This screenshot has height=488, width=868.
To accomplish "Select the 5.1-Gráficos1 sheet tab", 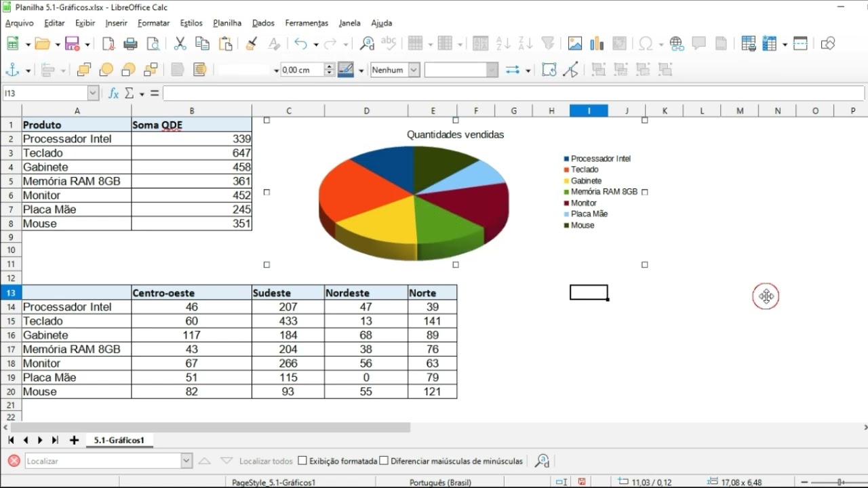I will 119,441.
